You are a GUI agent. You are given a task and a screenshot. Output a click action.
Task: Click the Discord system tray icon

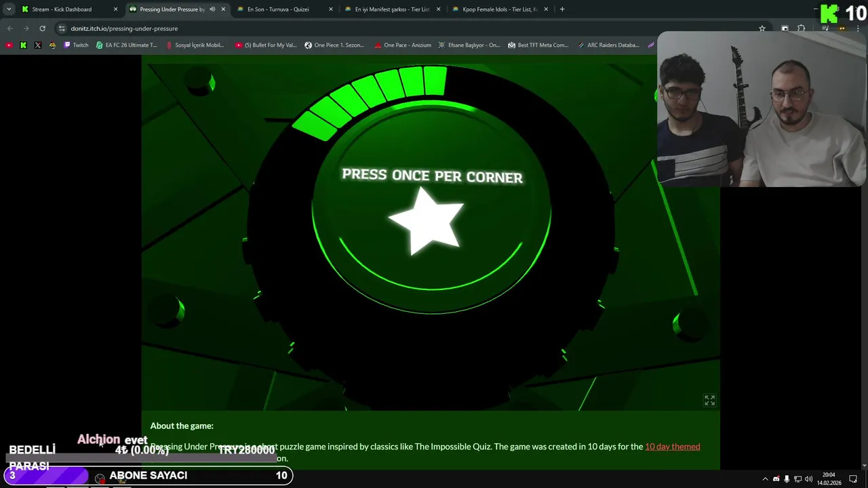click(x=776, y=479)
